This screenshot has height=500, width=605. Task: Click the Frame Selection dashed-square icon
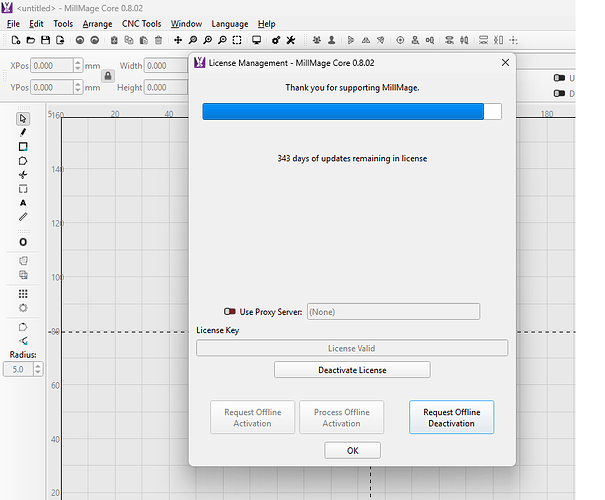click(x=237, y=40)
